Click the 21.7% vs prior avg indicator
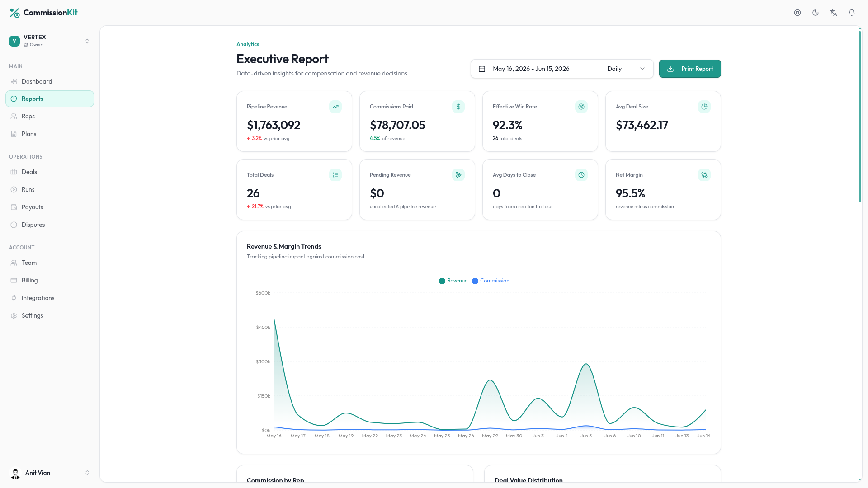Screen dimensions: 868x488 269,206
